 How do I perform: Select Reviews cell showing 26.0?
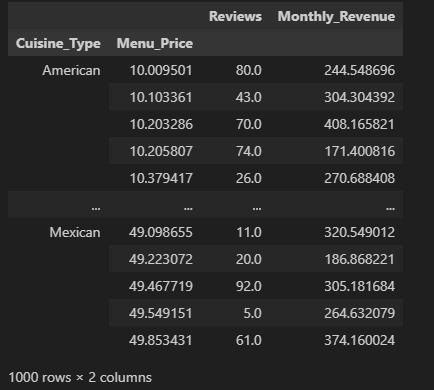coord(249,178)
